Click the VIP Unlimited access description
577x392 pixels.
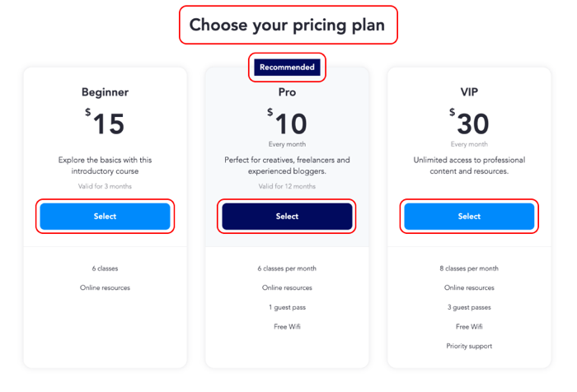(469, 166)
